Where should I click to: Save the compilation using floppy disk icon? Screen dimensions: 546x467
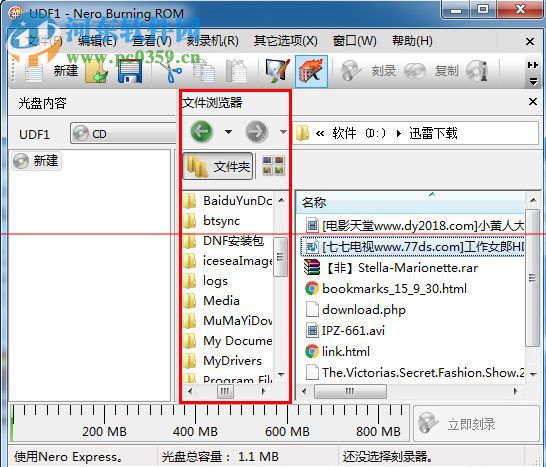pos(130,71)
